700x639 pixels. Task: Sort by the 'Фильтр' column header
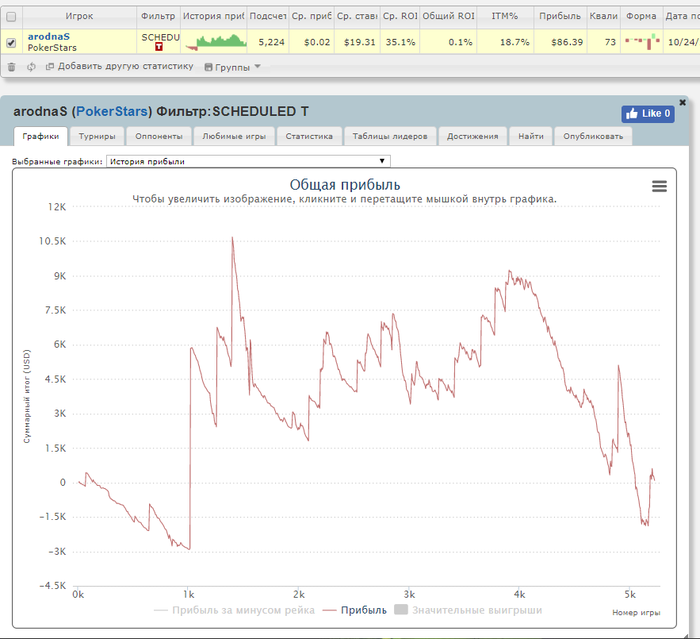click(158, 17)
